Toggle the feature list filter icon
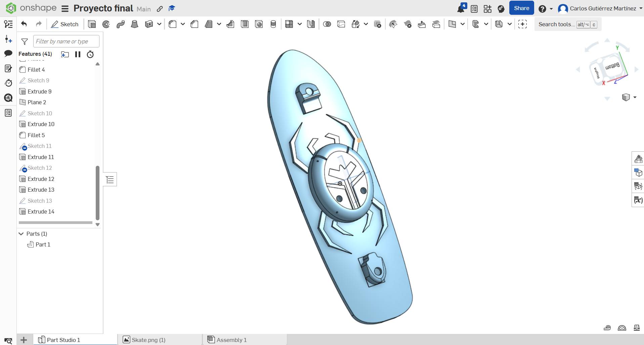The height and width of the screenshot is (345, 644). coord(25,41)
